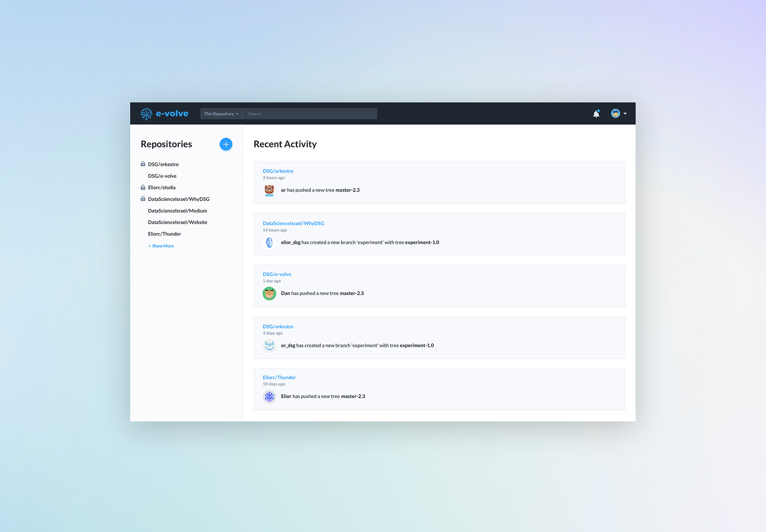This screenshot has height=532, width=766.
Task: Click the lock icon beside DSG/orkestro
Action: [x=143, y=164]
